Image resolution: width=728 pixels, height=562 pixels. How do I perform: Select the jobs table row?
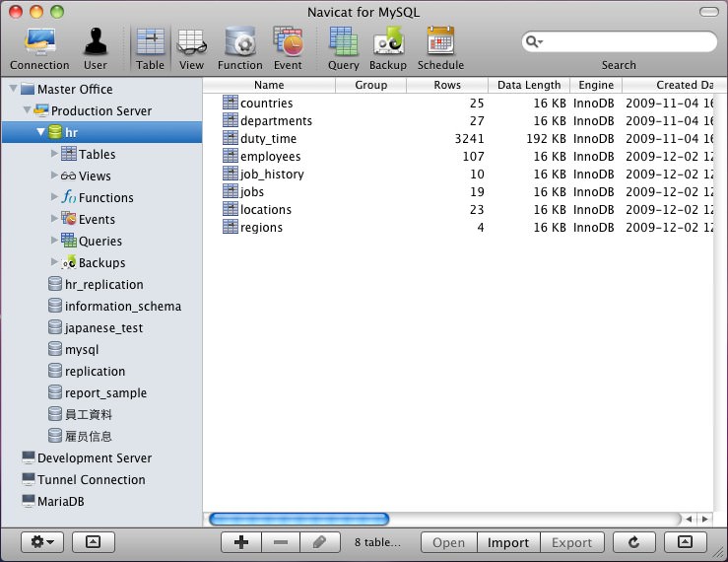click(458, 191)
